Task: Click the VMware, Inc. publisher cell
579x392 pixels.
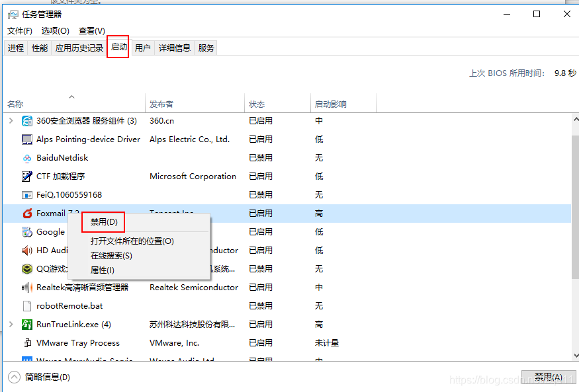Action: click(x=174, y=343)
